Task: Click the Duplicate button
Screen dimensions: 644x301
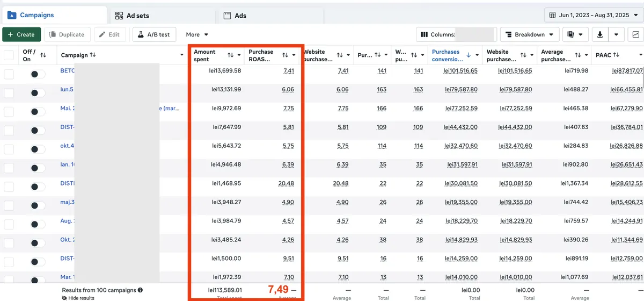Action: (67, 34)
